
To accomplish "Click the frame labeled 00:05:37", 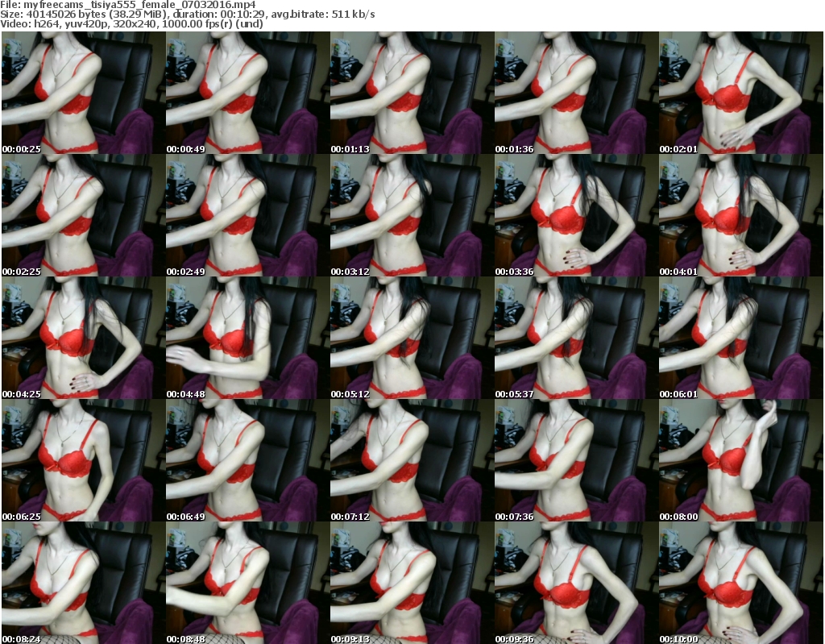I will [x=576, y=338].
